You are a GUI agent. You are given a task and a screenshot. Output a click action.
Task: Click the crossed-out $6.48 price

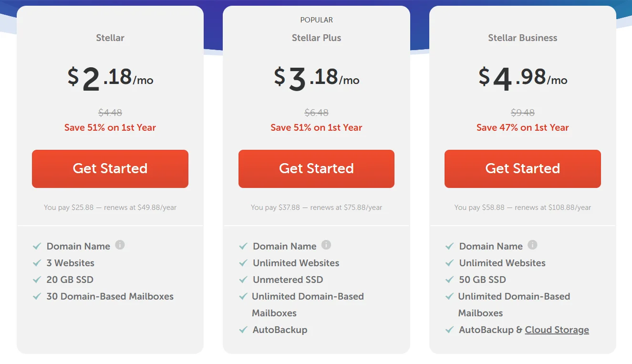point(317,113)
